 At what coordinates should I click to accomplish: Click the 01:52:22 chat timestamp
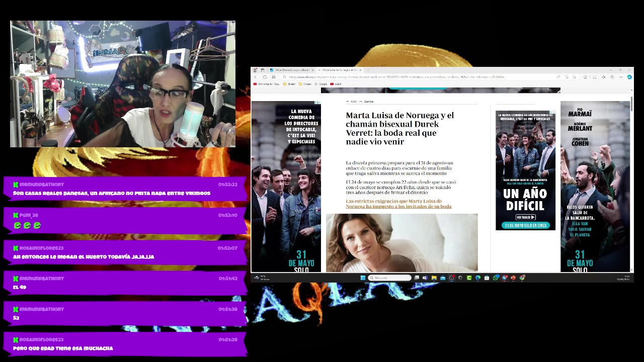click(228, 185)
